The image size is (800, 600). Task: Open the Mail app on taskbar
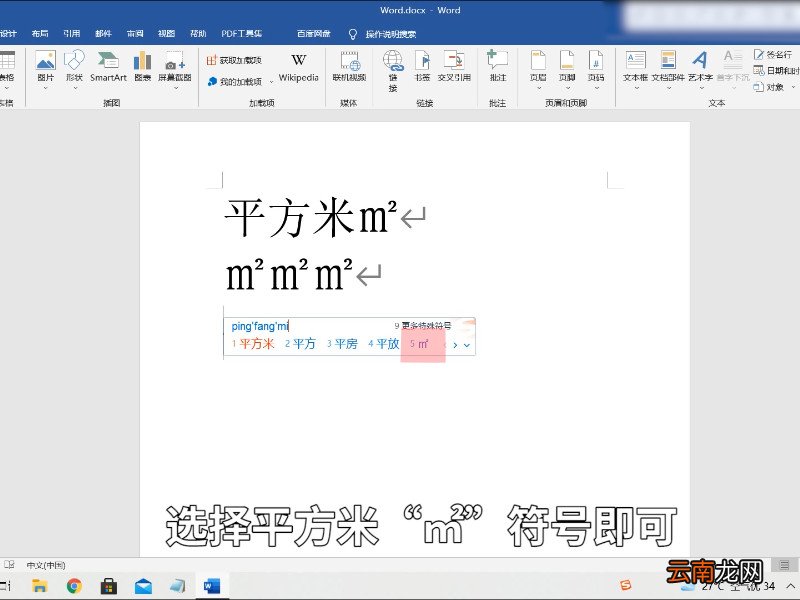(x=143, y=585)
